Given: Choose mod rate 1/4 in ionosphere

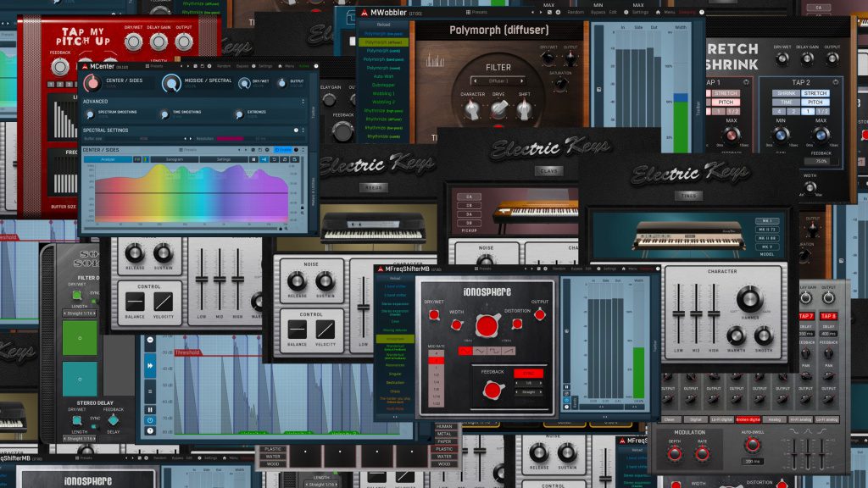Looking at the screenshot, I should tap(437, 382).
